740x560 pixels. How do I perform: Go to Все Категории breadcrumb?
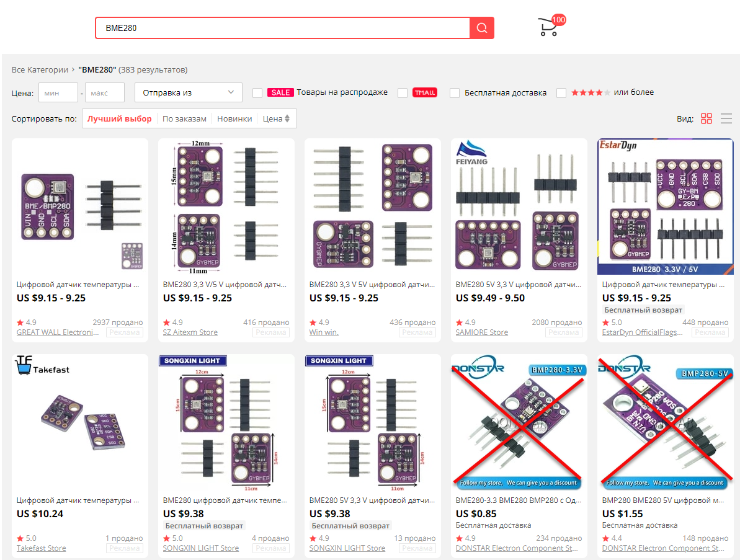pos(40,70)
